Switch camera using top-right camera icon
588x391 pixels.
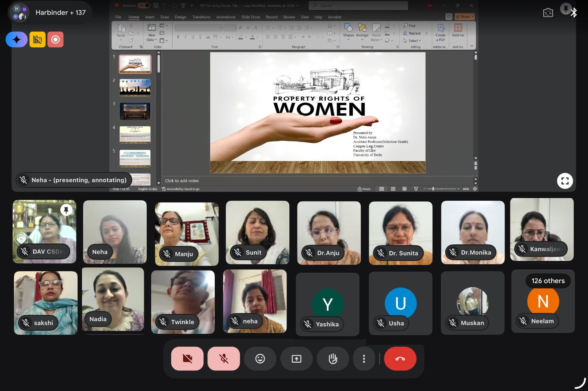pyautogui.click(x=548, y=13)
